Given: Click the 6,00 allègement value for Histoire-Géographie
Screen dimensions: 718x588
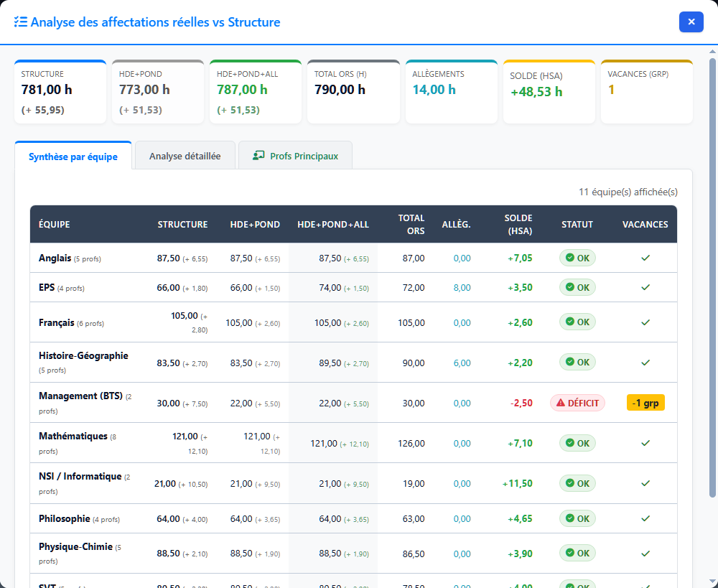Looking at the screenshot, I should (462, 363).
